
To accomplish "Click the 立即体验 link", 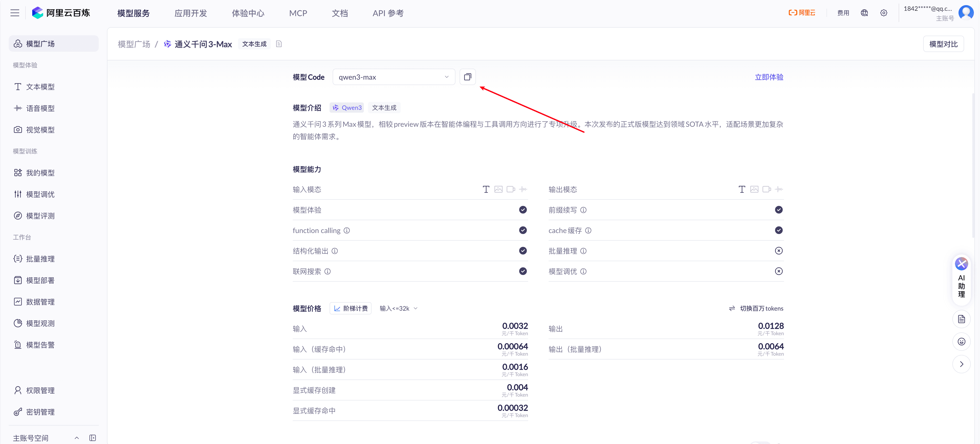I will pos(769,77).
